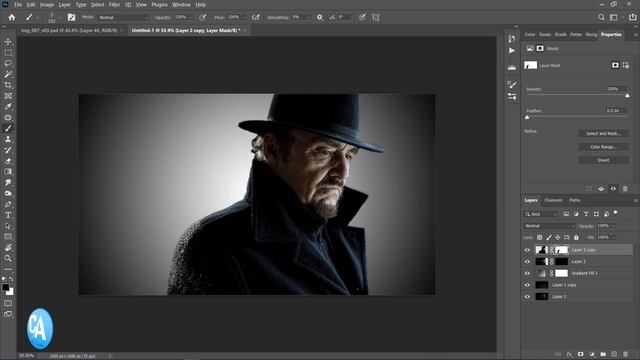Select the Move tool

8,42
